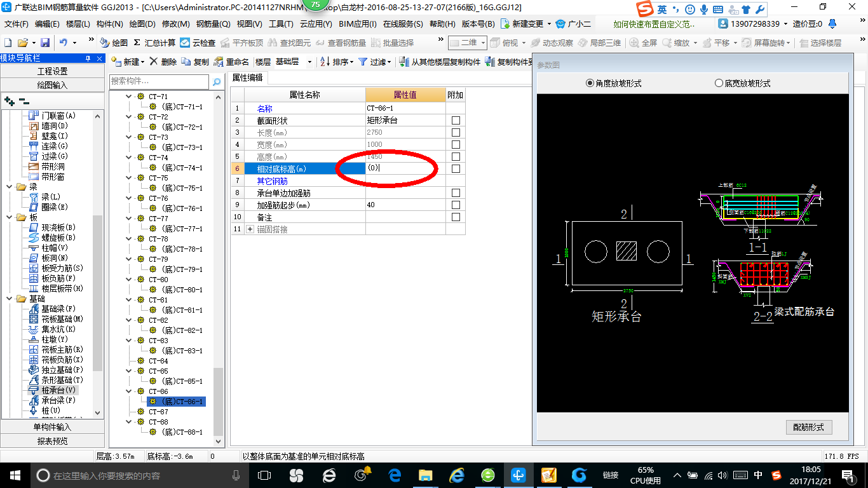Click 局部三维 partial 3D button

[x=599, y=43]
